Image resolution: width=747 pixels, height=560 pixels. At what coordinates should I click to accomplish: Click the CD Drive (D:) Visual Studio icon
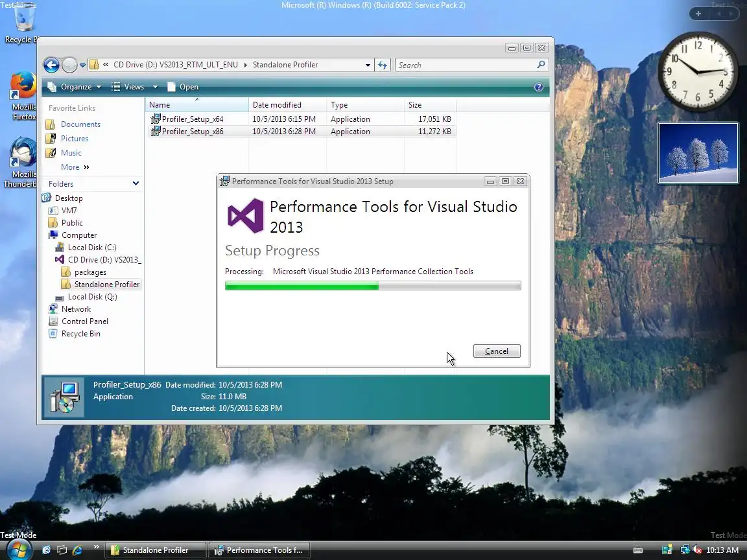60,259
